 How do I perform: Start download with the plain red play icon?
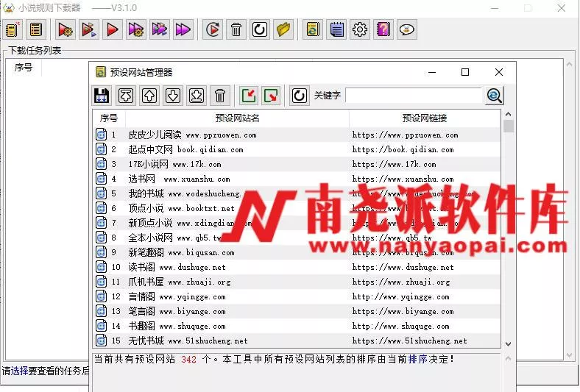(x=113, y=29)
